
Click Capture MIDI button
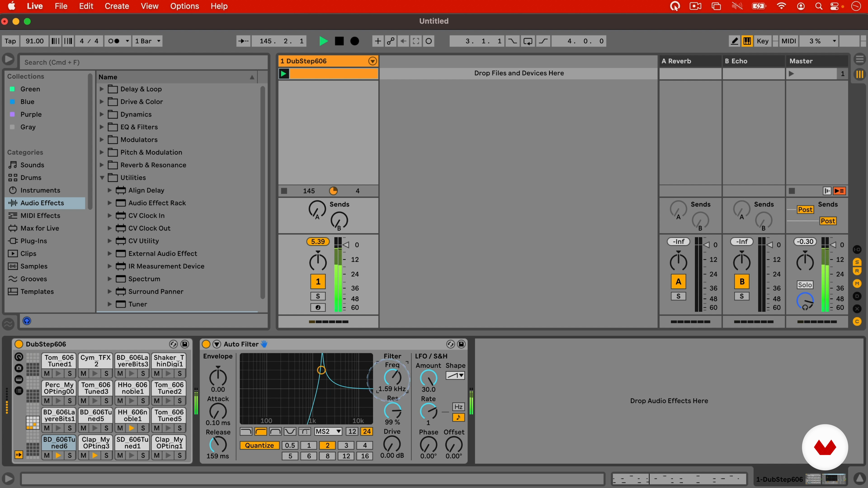(416, 41)
